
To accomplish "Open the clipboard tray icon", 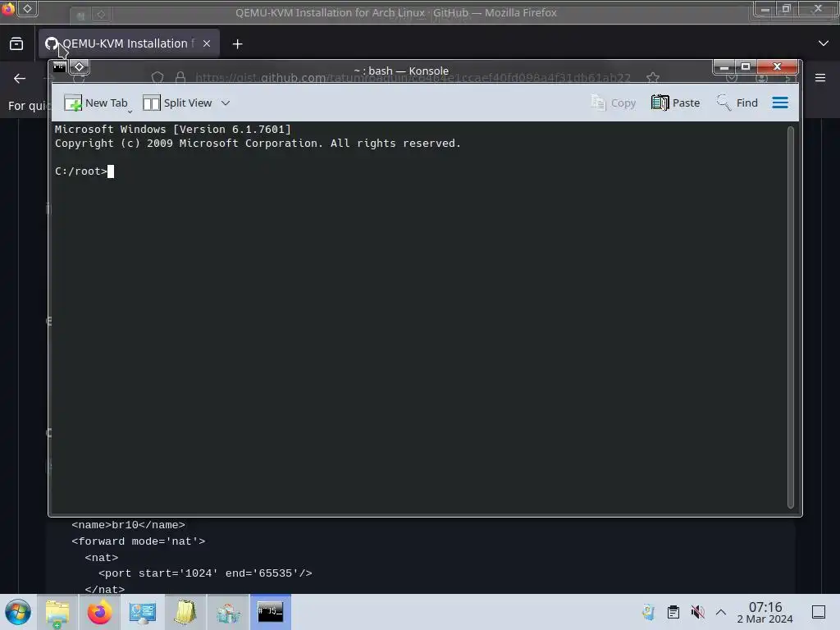I will [x=673, y=612].
